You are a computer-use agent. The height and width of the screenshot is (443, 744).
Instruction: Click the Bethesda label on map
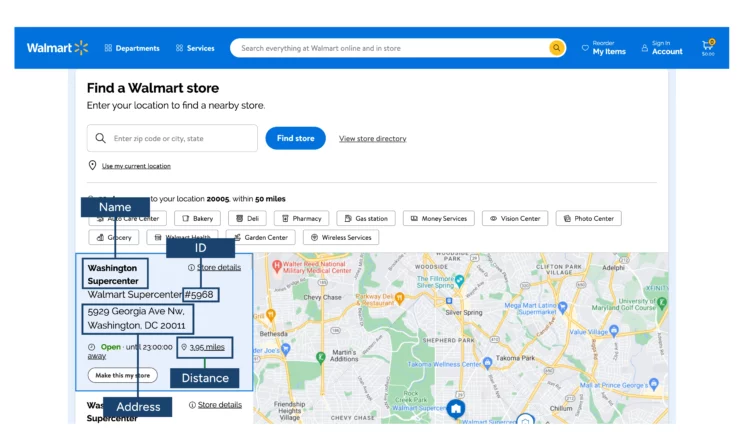coord(274,333)
